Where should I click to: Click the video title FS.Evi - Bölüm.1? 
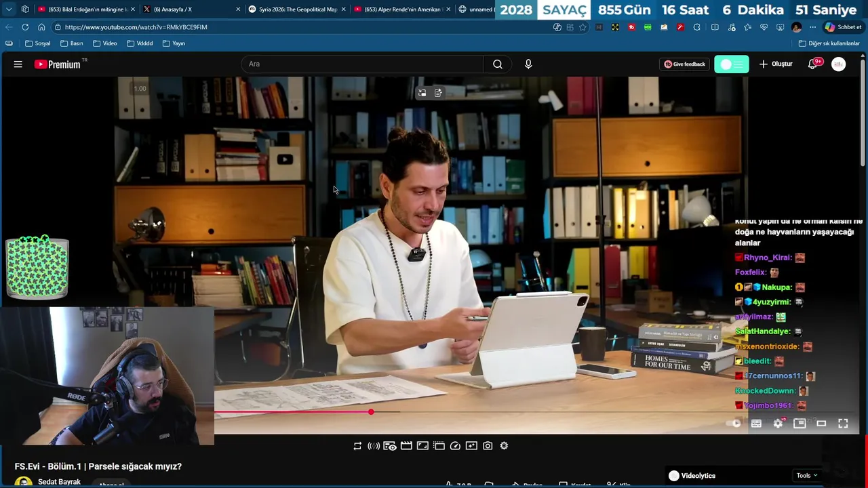tap(98, 466)
